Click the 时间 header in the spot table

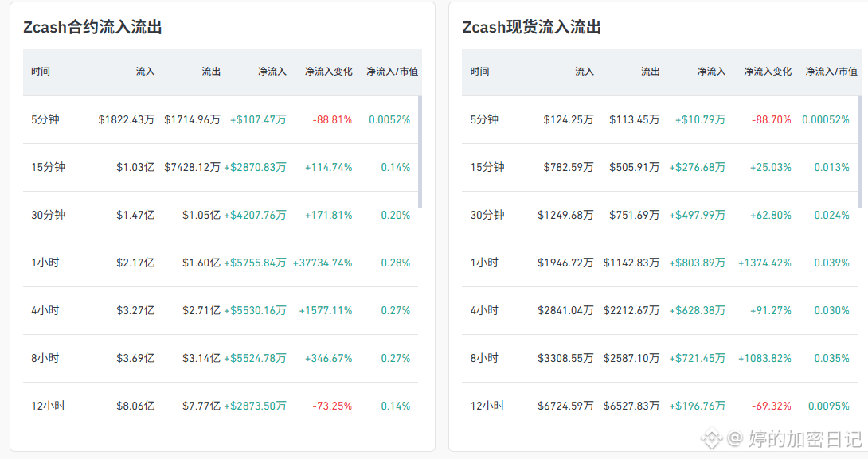click(480, 72)
